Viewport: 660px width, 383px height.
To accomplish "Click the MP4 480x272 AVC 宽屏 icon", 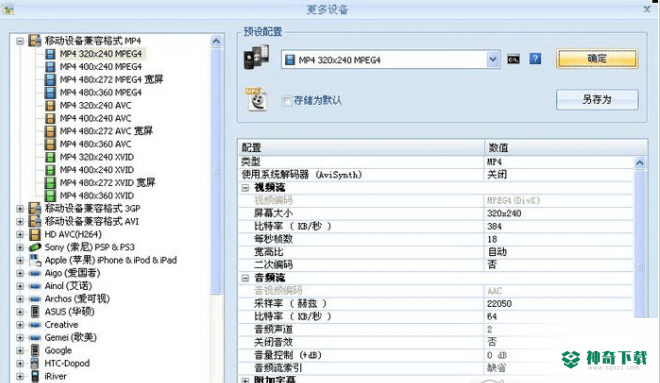I will (x=50, y=131).
